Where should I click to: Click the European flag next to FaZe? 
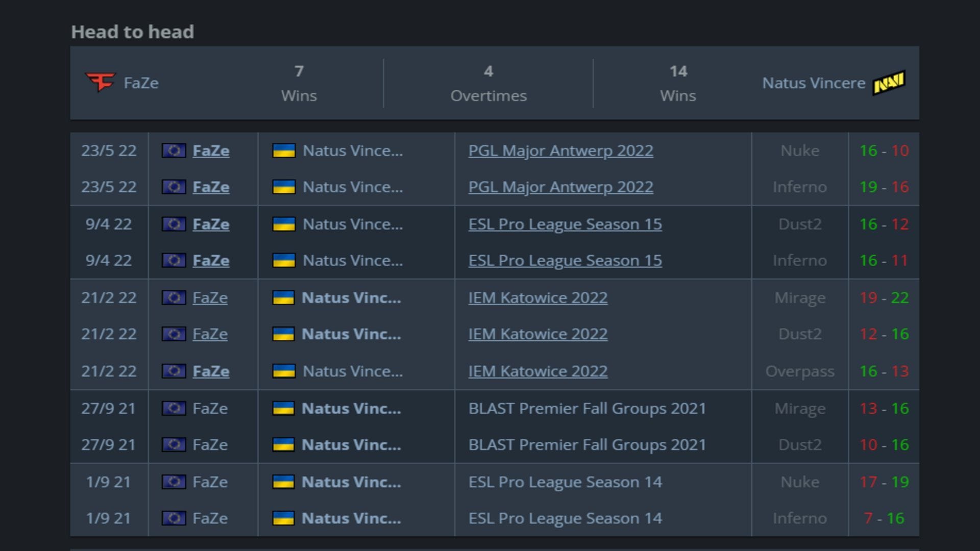pos(174,151)
